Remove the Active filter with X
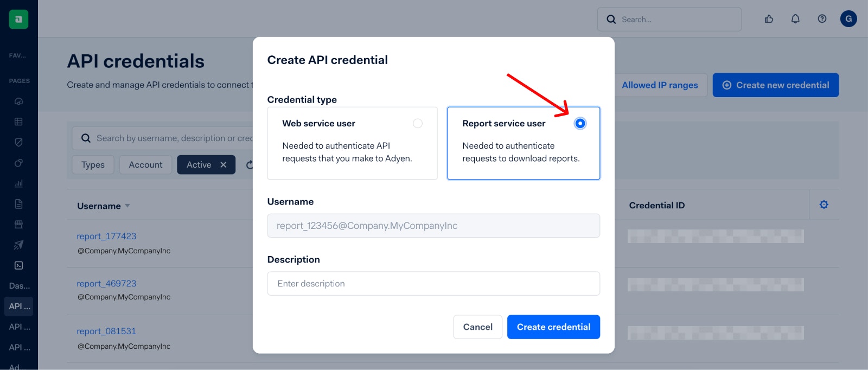Viewport: 868px width, 370px height. tap(224, 165)
